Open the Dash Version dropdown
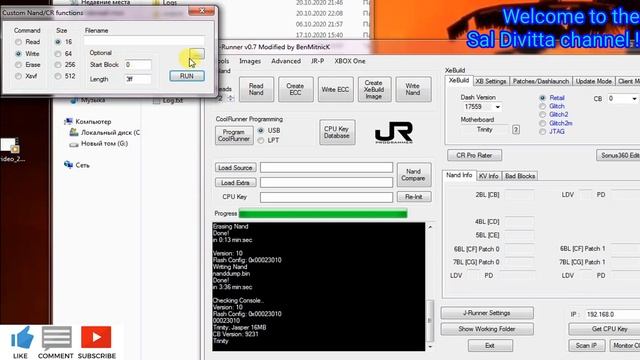Image resolution: width=640 pixels, height=360 pixels. 498,107
